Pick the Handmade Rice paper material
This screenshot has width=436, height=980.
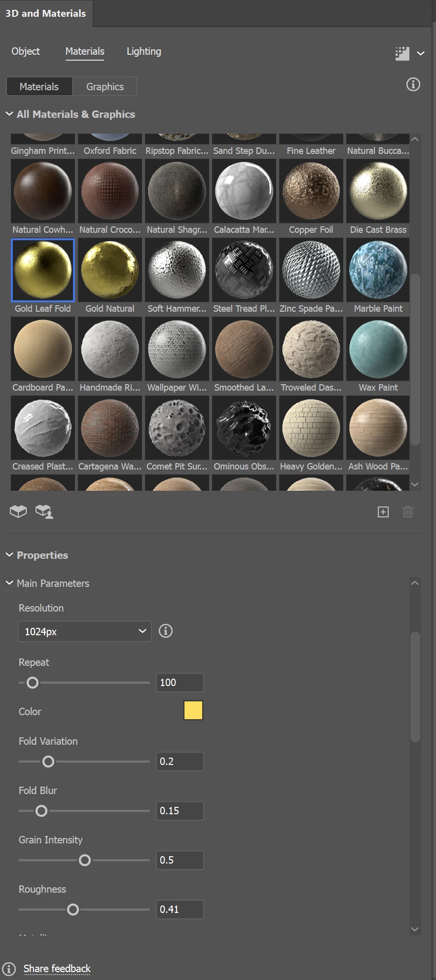(110, 349)
